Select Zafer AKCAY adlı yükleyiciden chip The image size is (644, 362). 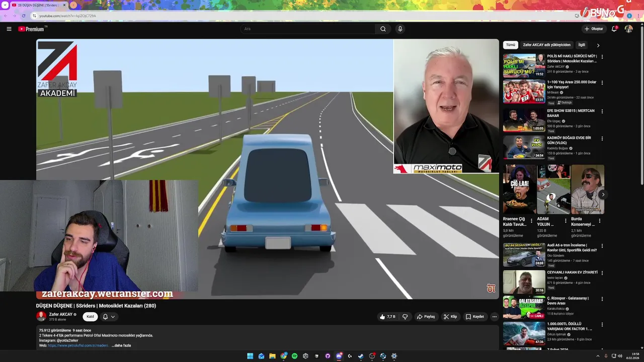[546, 45]
